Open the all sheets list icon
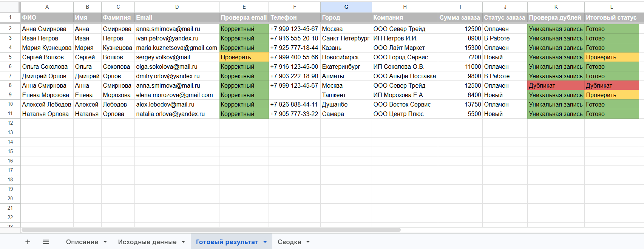The image size is (644, 249). (x=46, y=242)
